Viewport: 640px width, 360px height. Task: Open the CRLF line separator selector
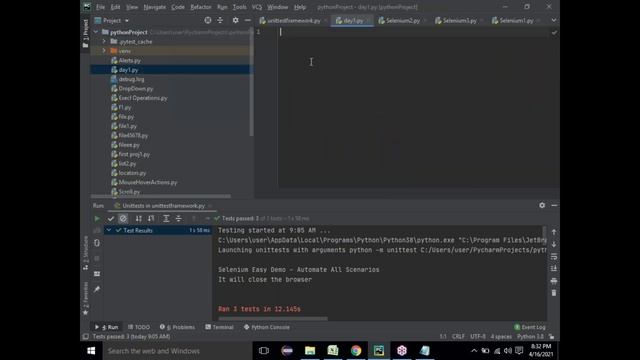[458, 337]
